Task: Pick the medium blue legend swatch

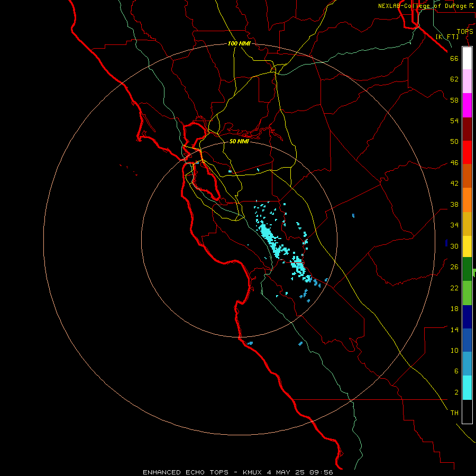Action: coord(467,340)
